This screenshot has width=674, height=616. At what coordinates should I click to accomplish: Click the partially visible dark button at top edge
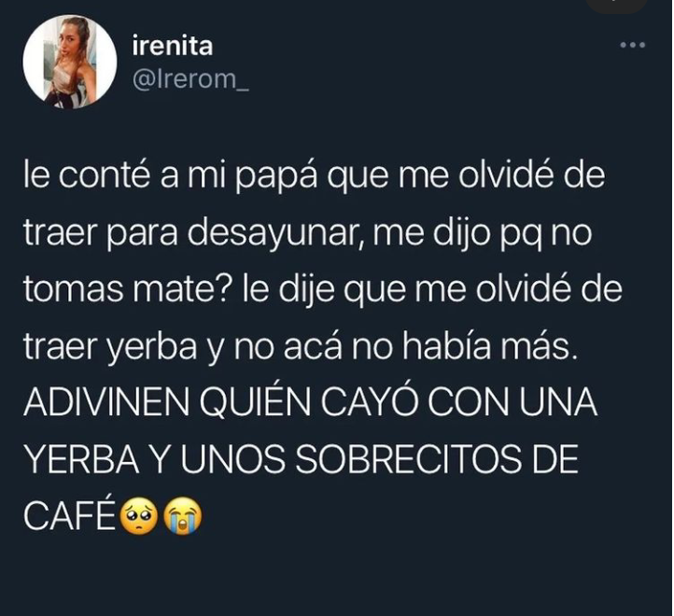coord(616,6)
